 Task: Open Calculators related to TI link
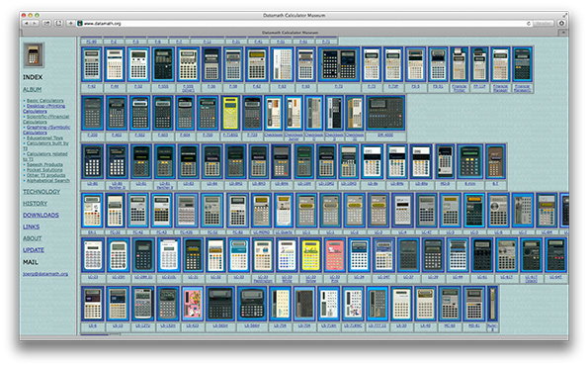pos(45,156)
